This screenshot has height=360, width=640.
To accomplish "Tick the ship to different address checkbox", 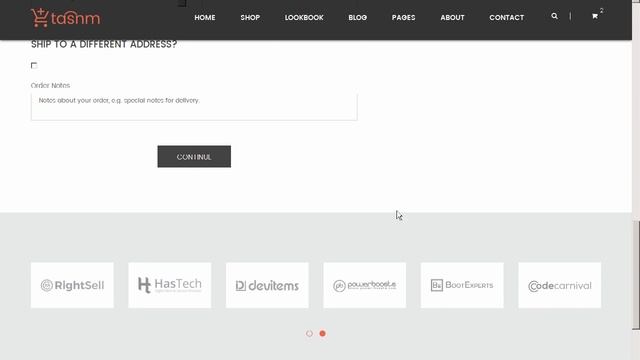I will (x=34, y=65).
